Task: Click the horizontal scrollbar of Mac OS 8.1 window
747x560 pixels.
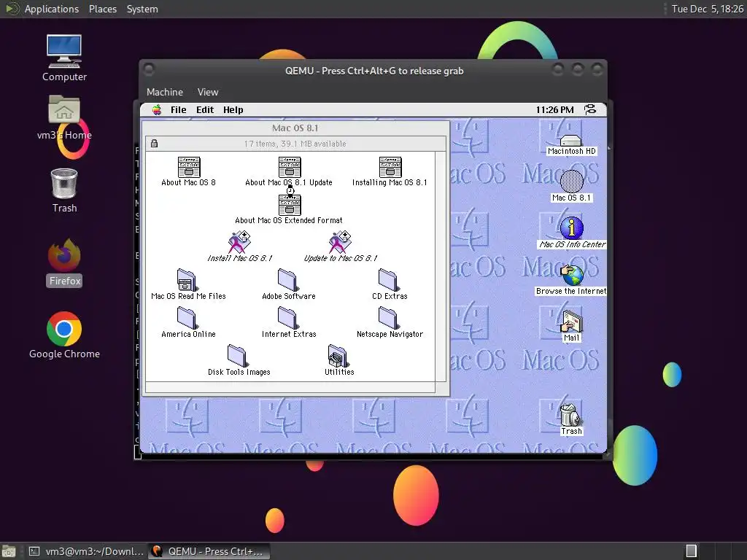Action: coord(290,387)
